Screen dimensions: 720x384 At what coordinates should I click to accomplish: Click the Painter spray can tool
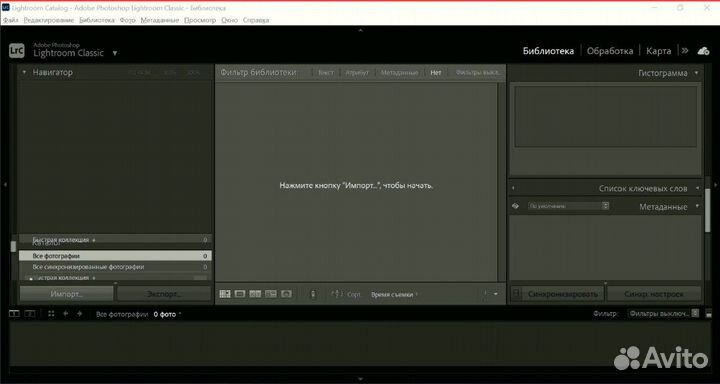[x=313, y=294]
